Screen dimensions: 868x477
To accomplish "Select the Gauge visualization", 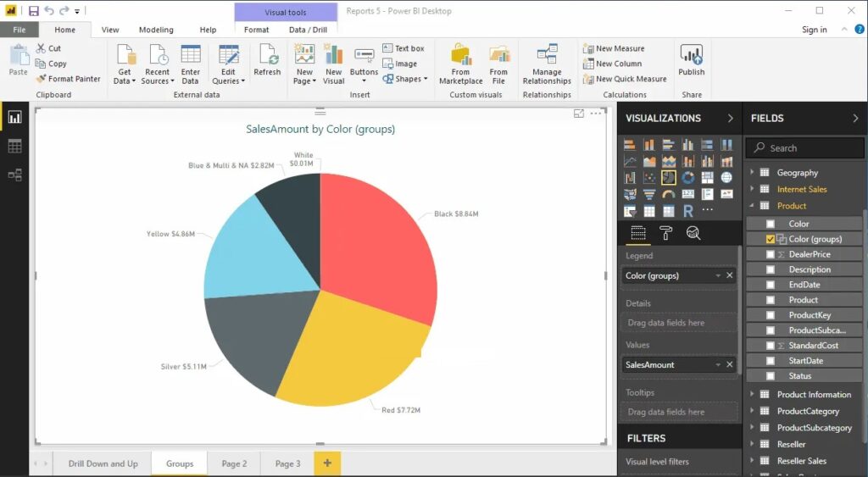I will point(669,194).
